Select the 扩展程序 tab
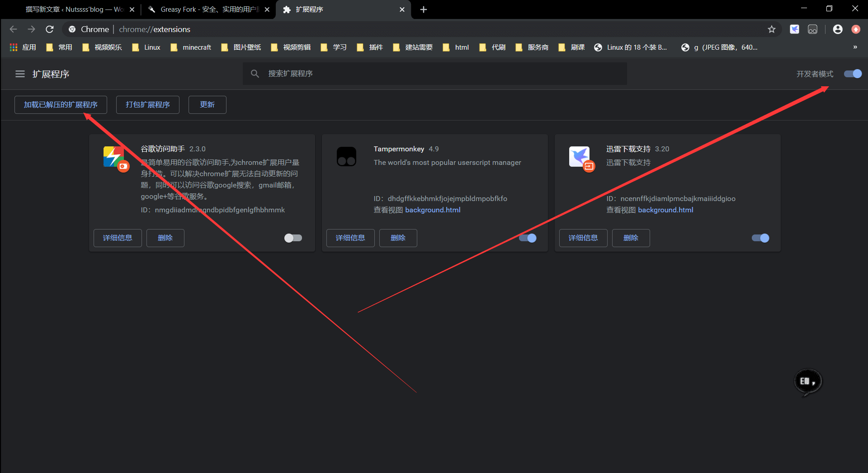 (x=344, y=9)
